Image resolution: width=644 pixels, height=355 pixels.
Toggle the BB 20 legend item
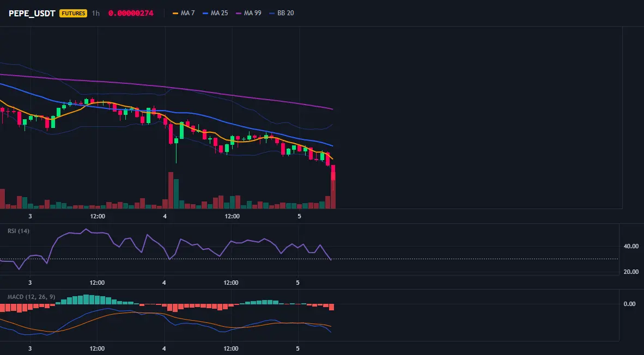[x=282, y=13]
